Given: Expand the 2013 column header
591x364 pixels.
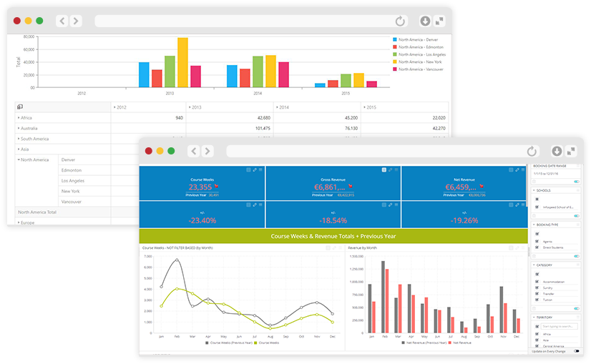Looking at the screenshot, I should [x=188, y=107].
